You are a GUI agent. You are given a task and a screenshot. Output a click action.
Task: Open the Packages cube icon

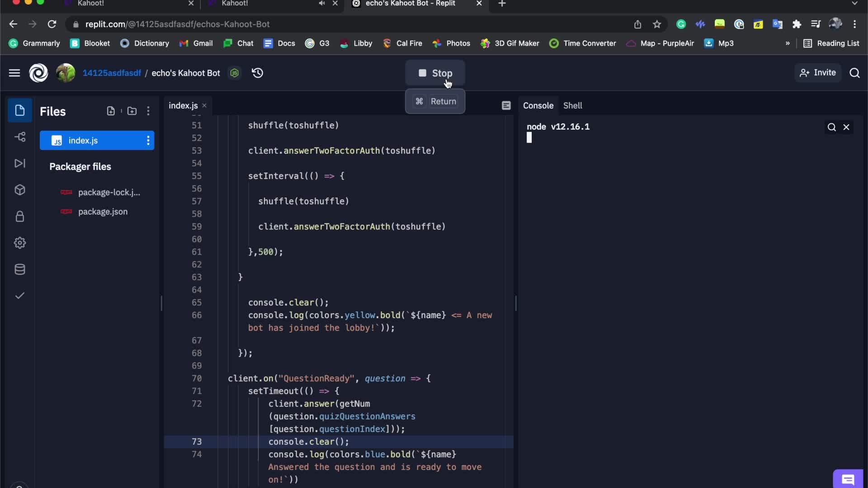(x=20, y=190)
